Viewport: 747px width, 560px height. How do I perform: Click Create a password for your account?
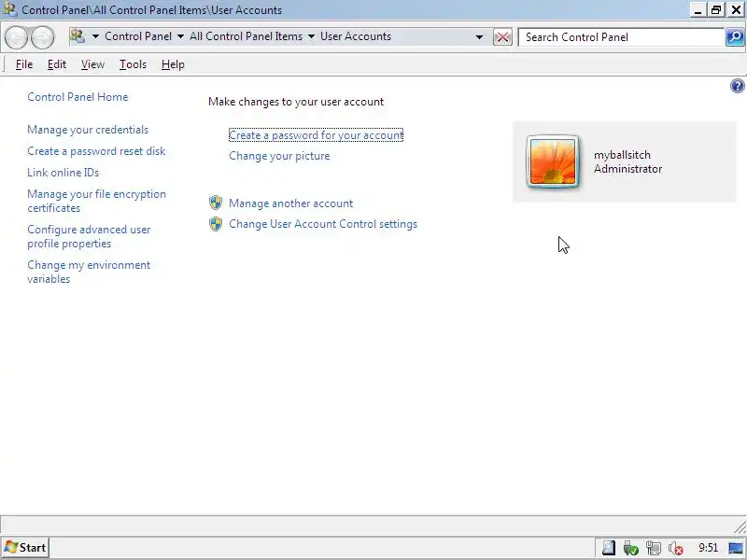click(x=316, y=135)
